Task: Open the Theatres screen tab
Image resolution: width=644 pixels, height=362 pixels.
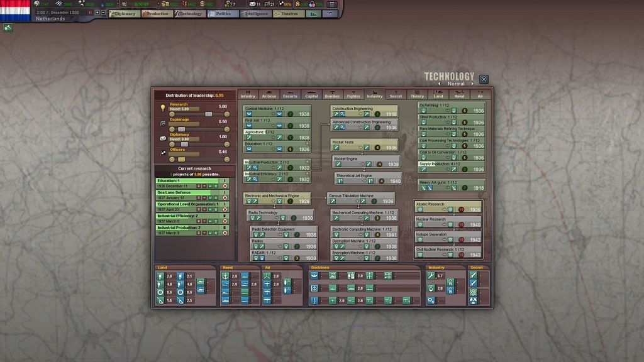Action: pyautogui.click(x=289, y=14)
